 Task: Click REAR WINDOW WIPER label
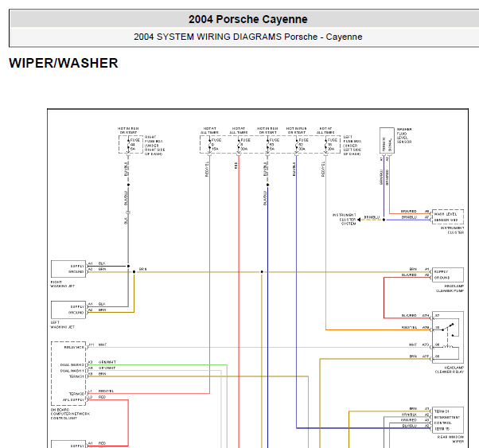(450, 439)
